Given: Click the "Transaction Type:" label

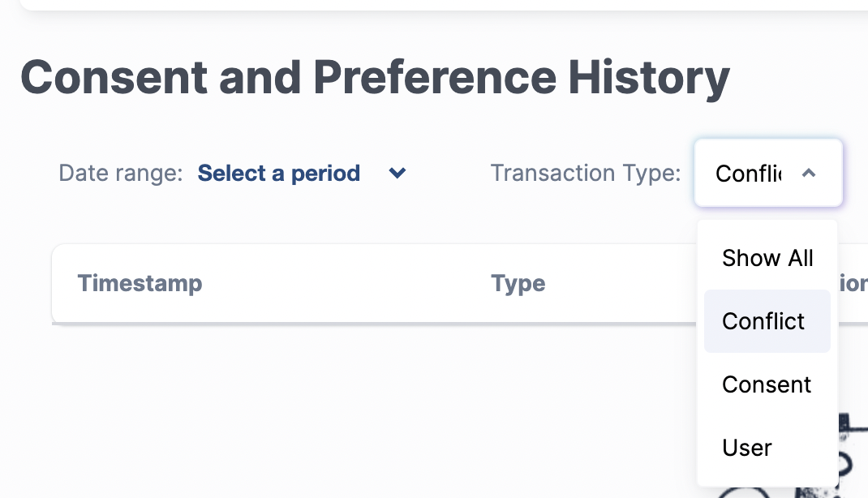Looking at the screenshot, I should [585, 173].
